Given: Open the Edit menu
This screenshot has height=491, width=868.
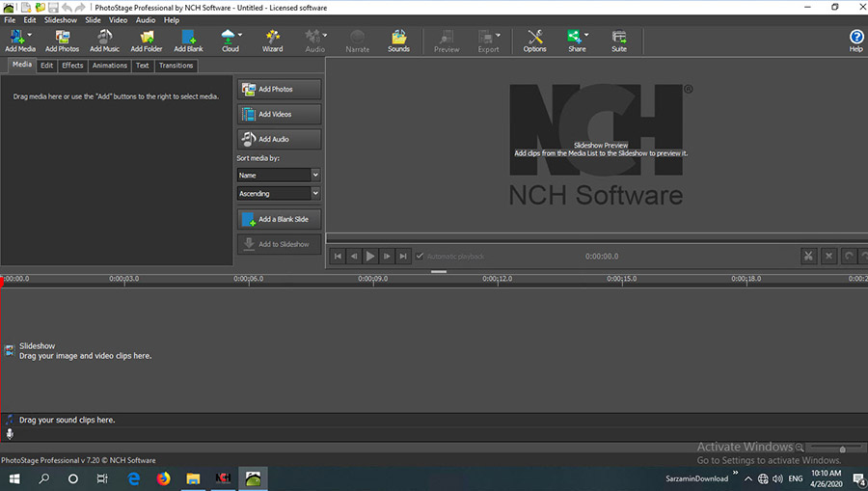Looking at the screenshot, I should tap(30, 20).
